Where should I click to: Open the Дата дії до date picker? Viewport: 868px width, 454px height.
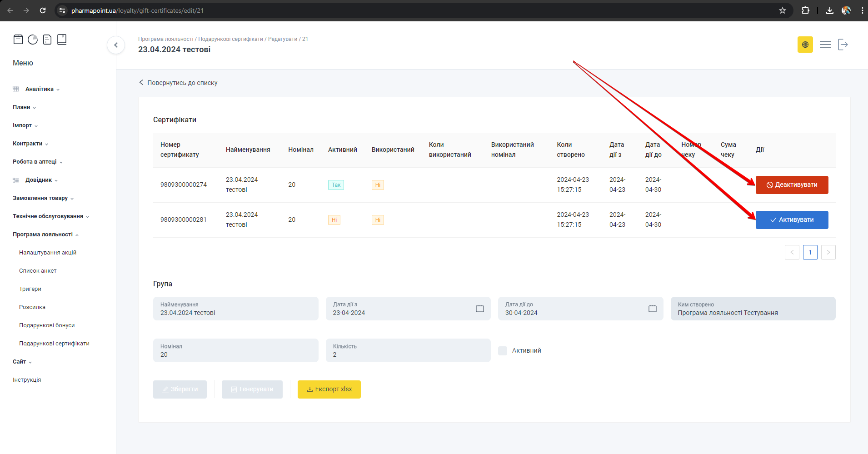point(652,309)
